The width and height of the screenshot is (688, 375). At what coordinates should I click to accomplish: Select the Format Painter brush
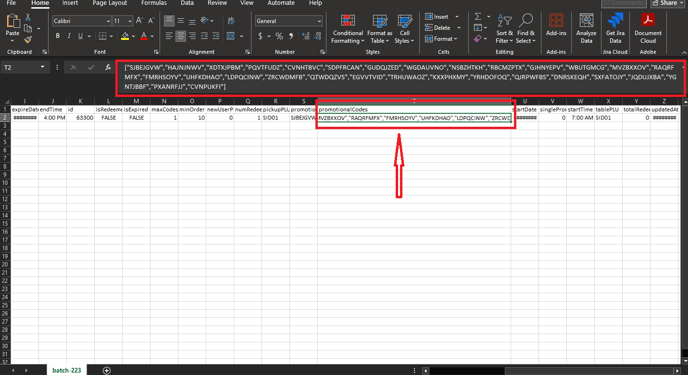tap(28, 39)
